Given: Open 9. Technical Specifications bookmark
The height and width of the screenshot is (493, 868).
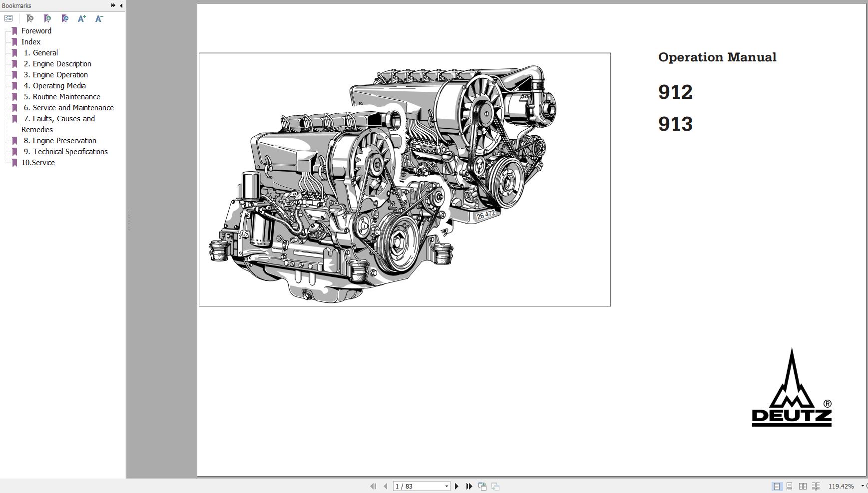Looking at the screenshot, I should tap(70, 152).
